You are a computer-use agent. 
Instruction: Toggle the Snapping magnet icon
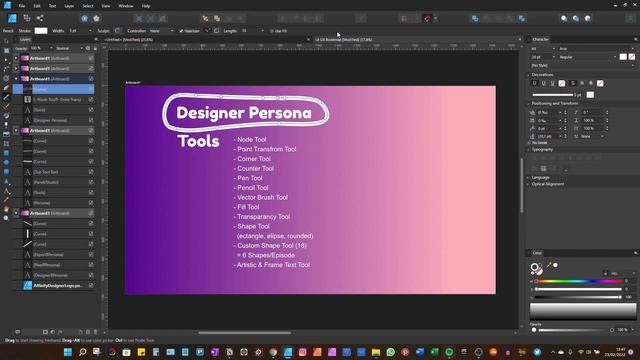point(427,18)
